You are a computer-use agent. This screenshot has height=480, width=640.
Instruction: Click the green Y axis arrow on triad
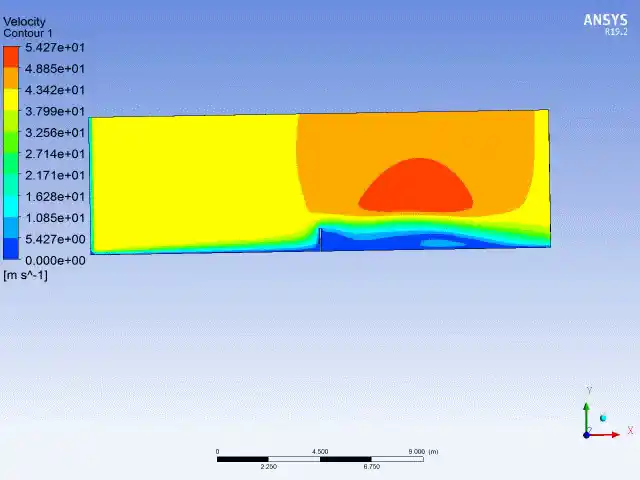click(587, 416)
